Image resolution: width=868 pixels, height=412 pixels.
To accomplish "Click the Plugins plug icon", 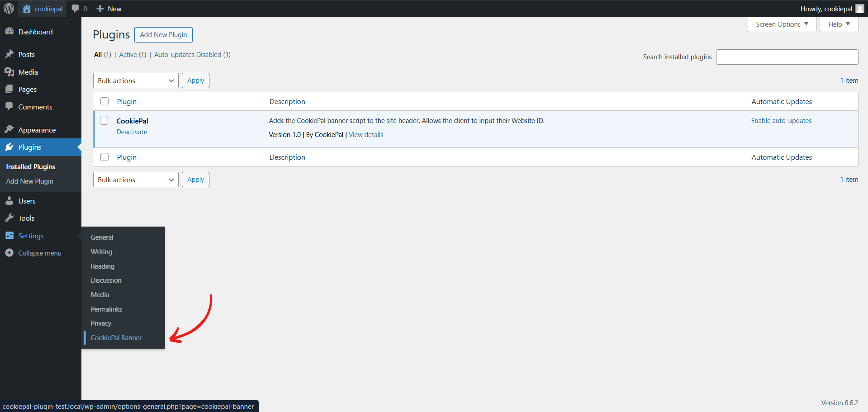I will (10, 147).
